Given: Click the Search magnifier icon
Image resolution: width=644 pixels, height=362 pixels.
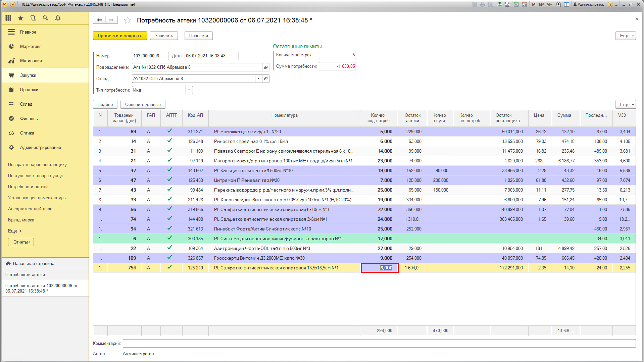Looking at the screenshot, I should coord(45,18).
